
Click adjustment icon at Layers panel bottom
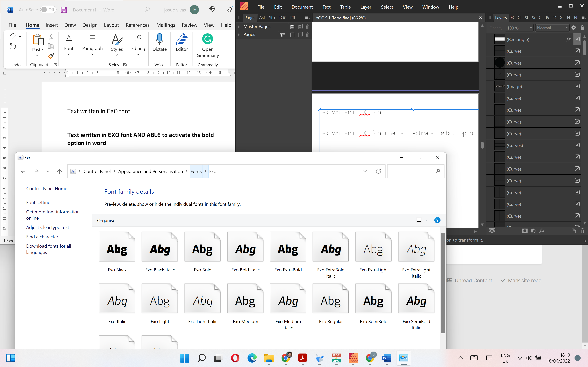[x=533, y=231]
